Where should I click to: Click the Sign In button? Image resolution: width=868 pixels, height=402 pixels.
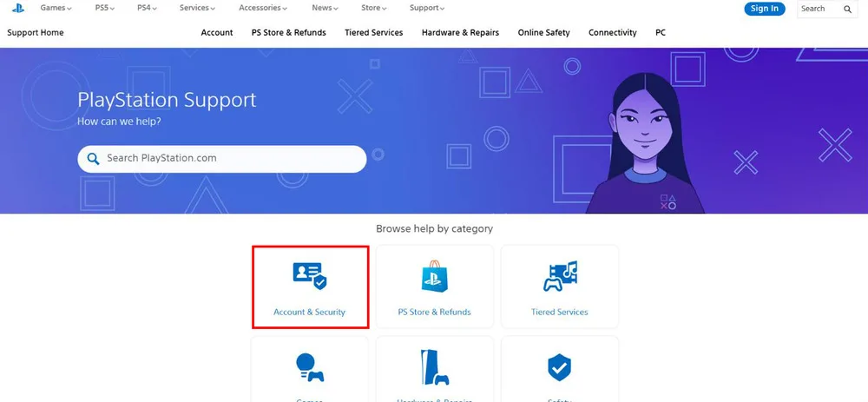(765, 9)
